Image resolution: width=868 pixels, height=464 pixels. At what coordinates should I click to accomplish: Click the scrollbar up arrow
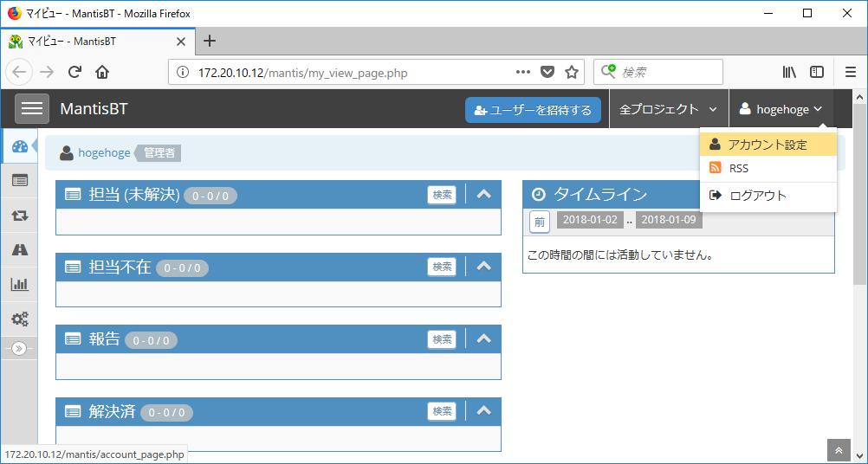point(859,96)
